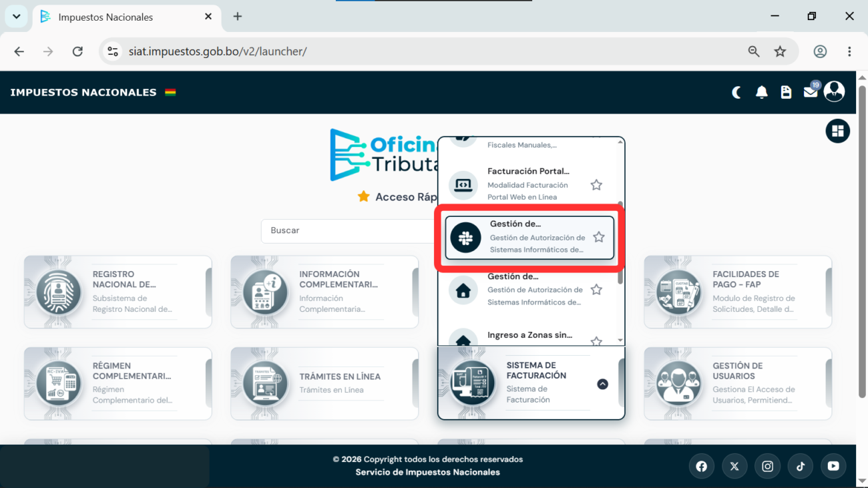Screen dimensions: 868x488
Task: Open the user profile avatar
Action: click(x=834, y=91)
